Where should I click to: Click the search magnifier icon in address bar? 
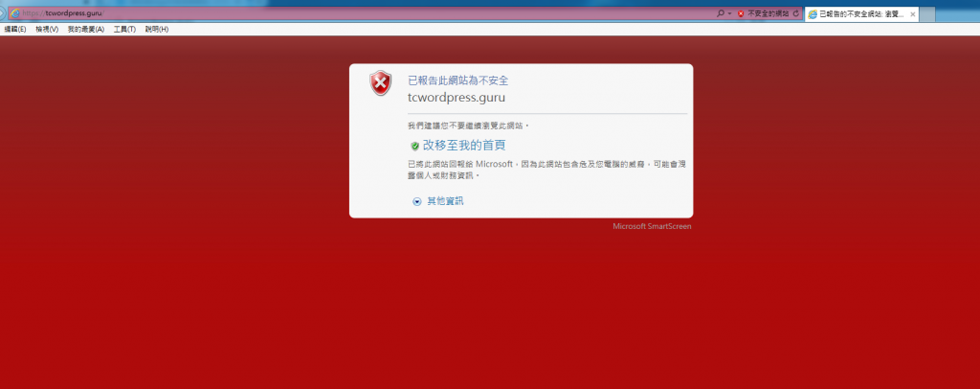coord(721,13)
